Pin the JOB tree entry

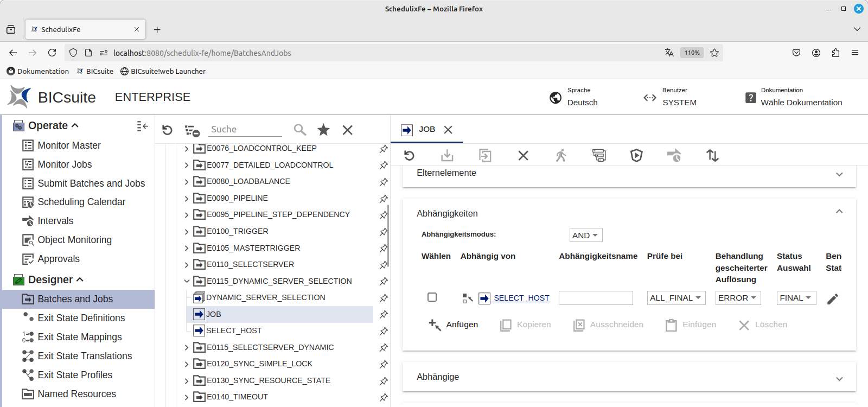tap(384, 315)
